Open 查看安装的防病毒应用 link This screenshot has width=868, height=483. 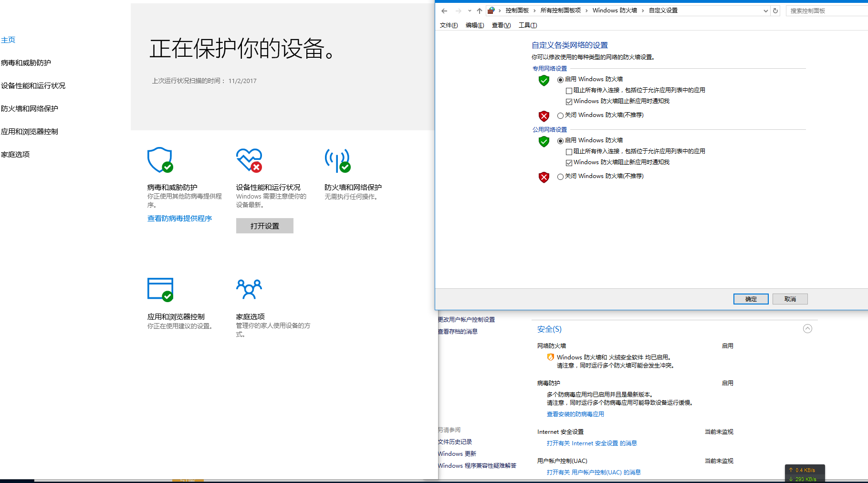[575, 414]
